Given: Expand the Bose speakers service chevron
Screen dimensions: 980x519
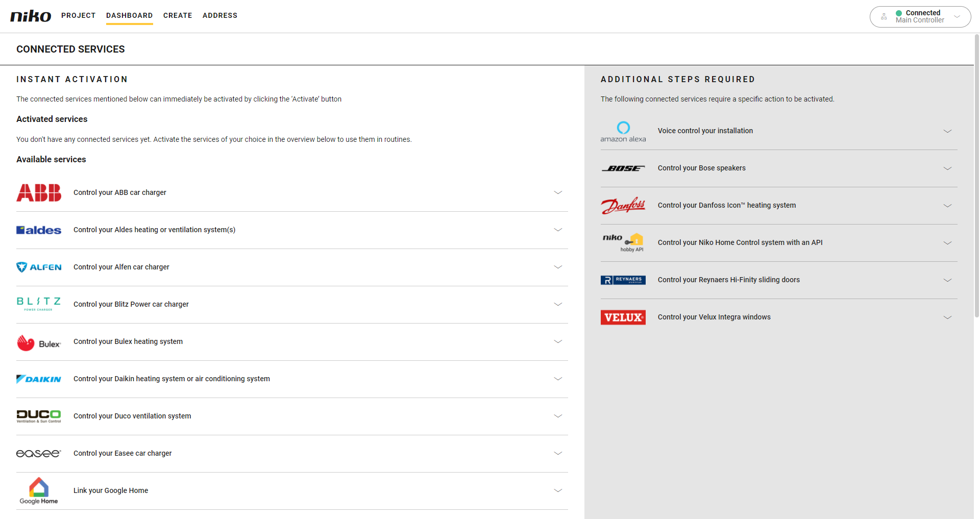Looking at the screenshot, I should 947,168.
